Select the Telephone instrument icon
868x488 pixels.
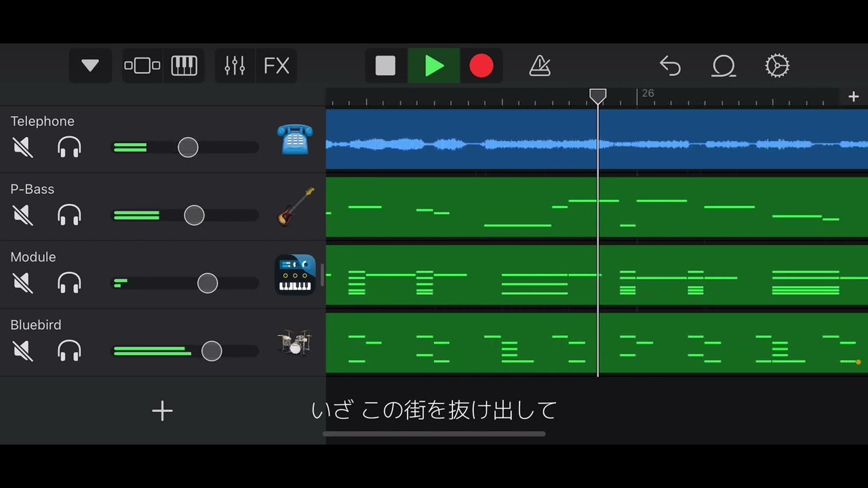click(x=295, y=140)
